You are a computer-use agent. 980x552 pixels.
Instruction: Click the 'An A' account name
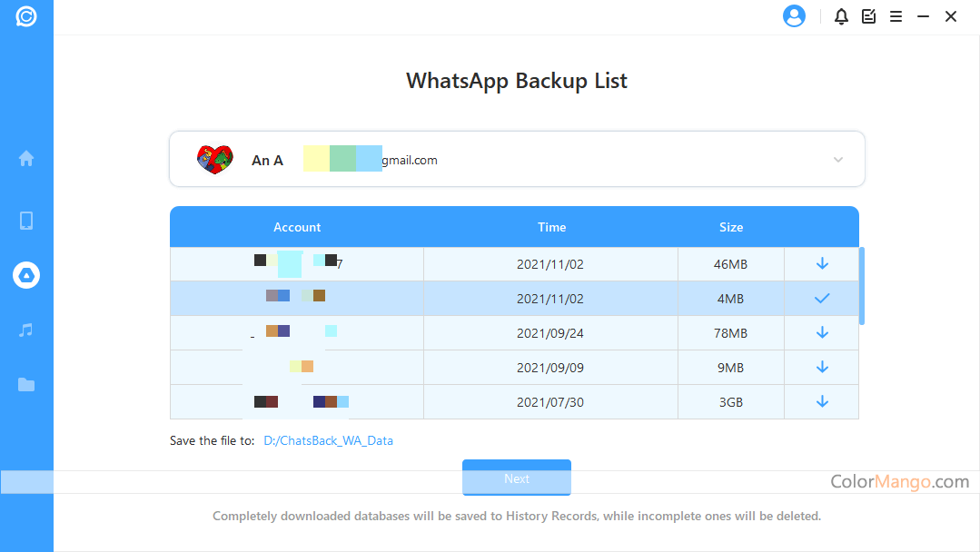(268, 161)
